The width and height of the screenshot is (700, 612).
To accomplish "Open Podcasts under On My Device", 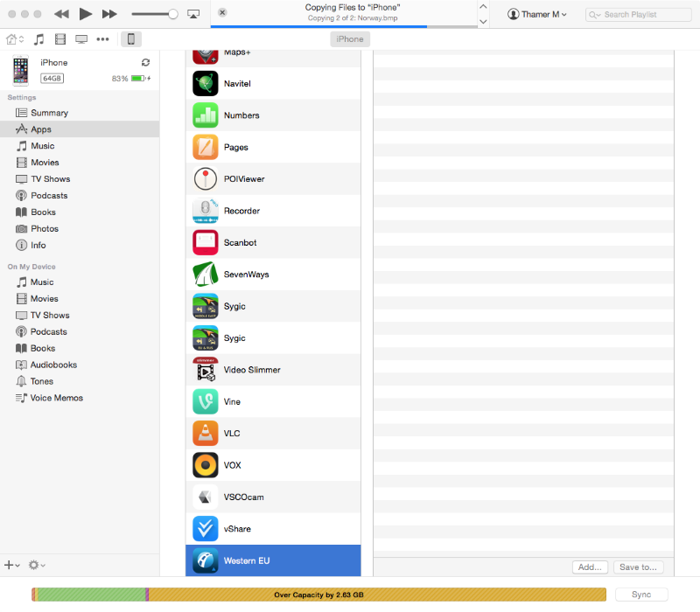I will pos(80,331).
